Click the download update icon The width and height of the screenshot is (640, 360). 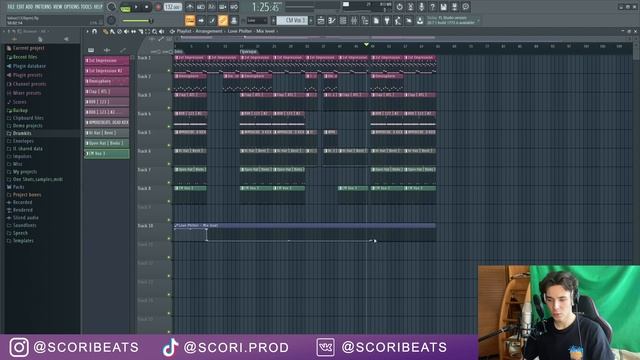point(420,20)
